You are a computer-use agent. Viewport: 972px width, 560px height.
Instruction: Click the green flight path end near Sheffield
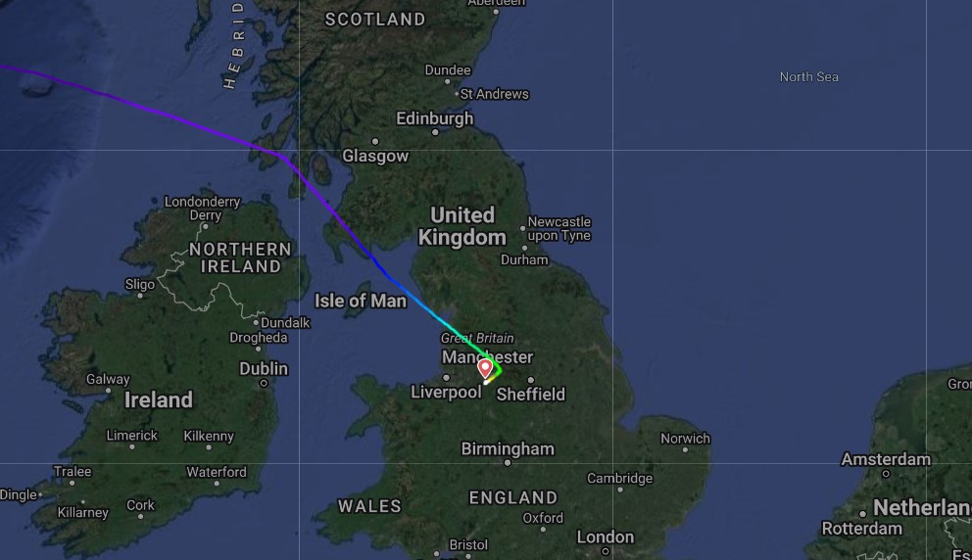pos(497,370)
